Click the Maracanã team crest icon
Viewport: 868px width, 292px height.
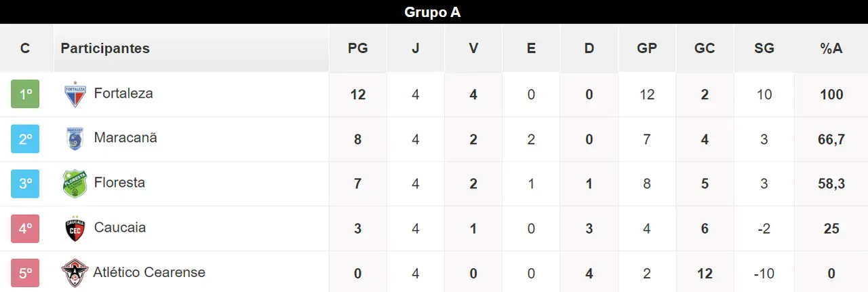[75, 139]
